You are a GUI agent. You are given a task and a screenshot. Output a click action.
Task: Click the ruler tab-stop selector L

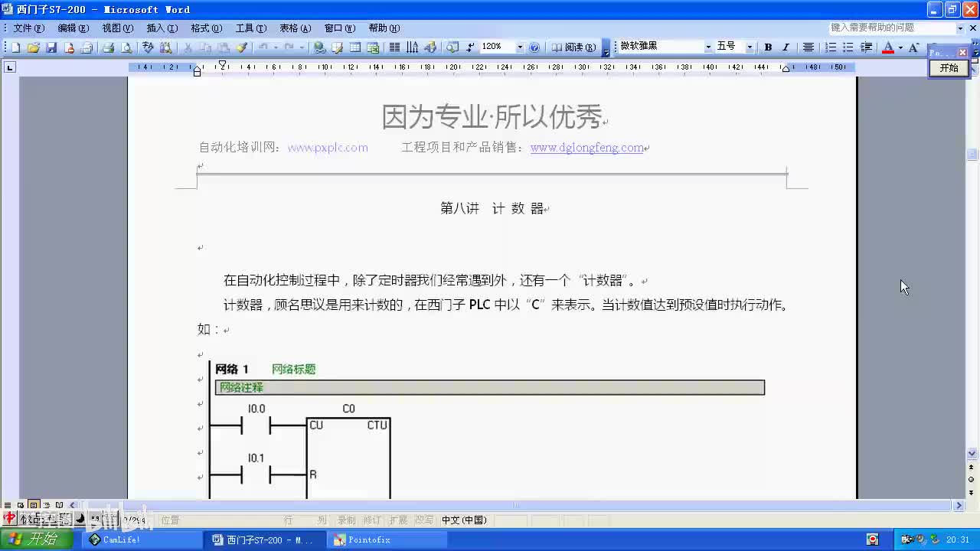click(9, 67)
